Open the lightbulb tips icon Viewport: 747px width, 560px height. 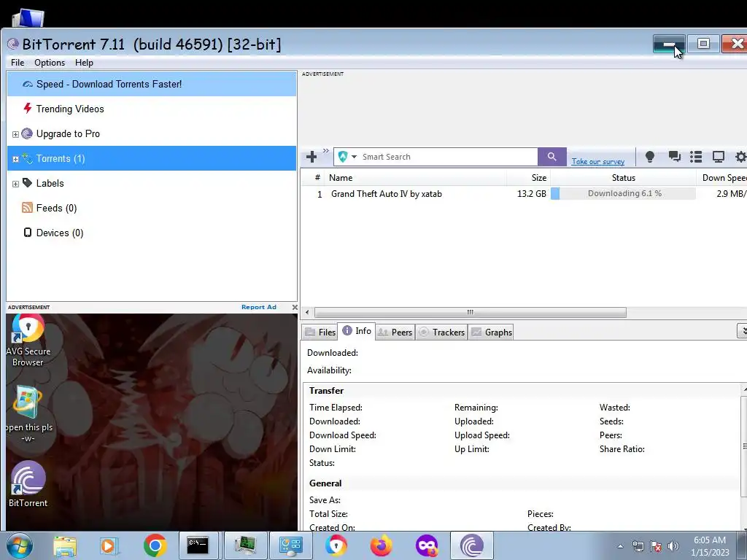tap(649, 157)
